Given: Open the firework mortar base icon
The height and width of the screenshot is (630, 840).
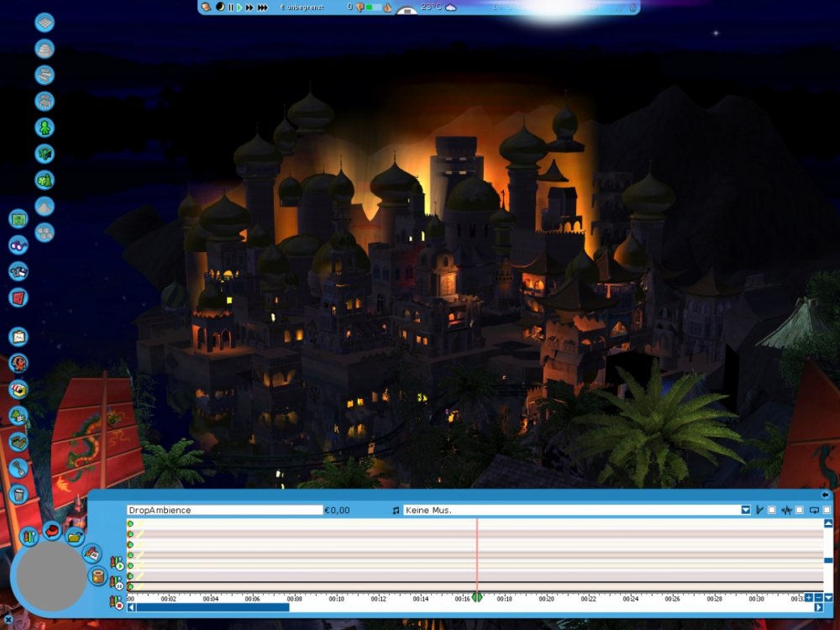Looking at the screenshot, I should point(98,578).
